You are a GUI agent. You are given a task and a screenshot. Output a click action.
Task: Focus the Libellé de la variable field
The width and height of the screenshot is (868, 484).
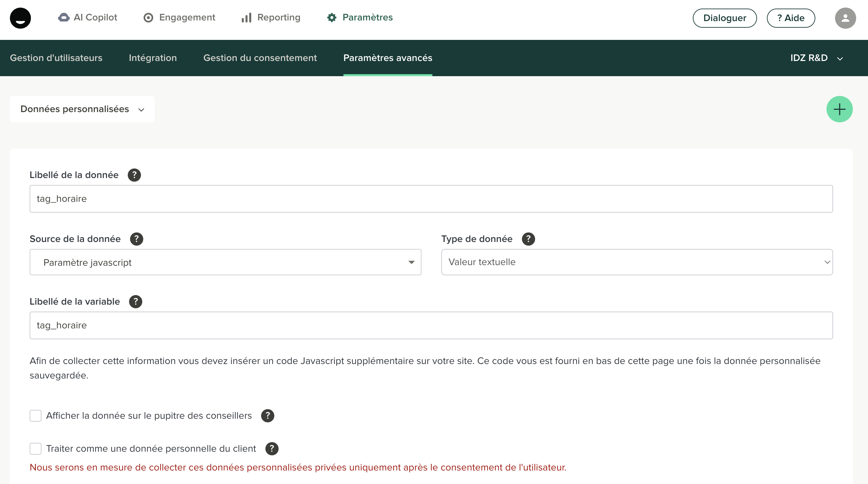431,325
